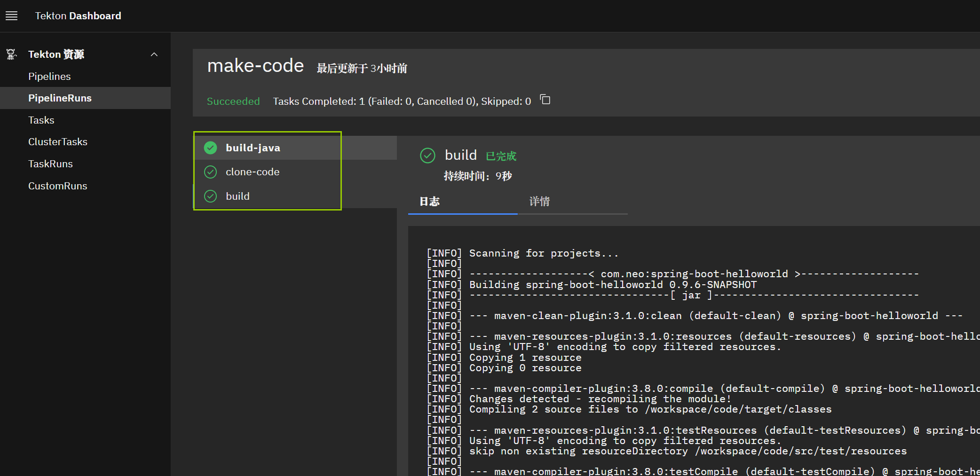
Task: Click the '[ jar ]' separator log line
Action: pyautogui.click(x=673, y=295)
